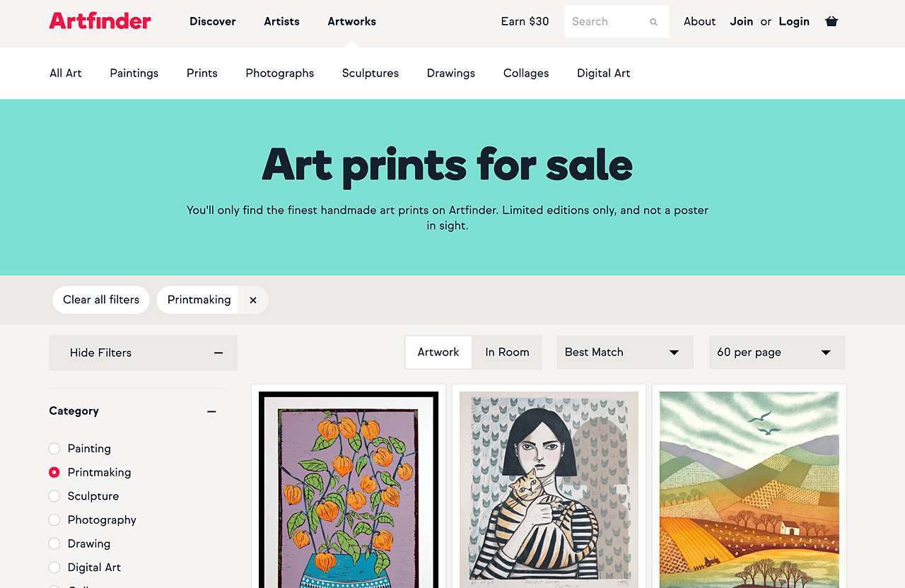
Task: Click Clear all filters
Action: [x=100, y=300]
